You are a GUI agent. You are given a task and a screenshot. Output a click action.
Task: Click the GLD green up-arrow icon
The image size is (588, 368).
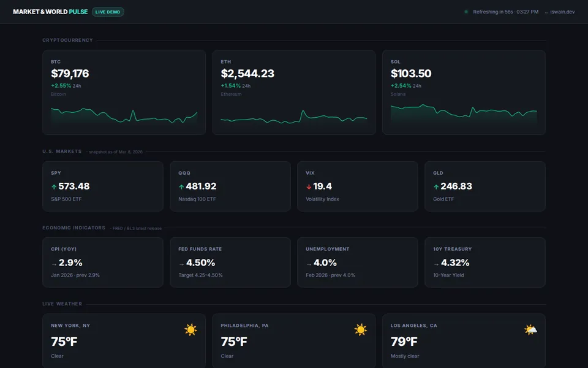point(436,186)
